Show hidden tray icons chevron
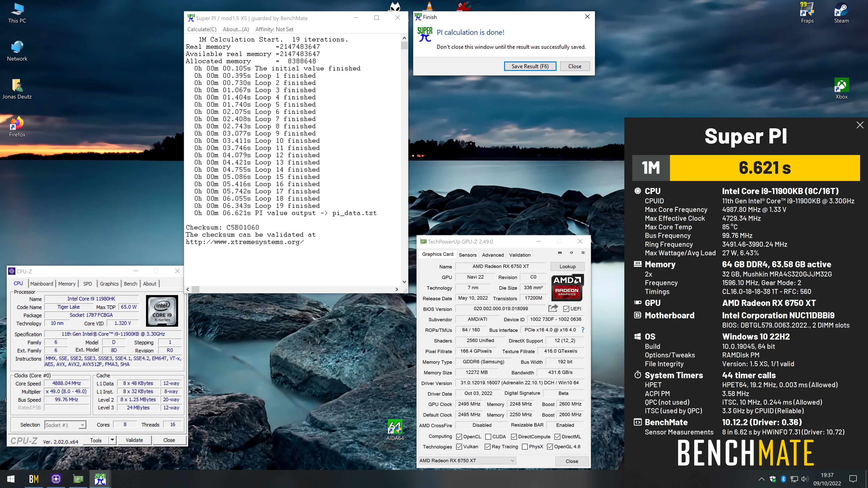Screen dimensions: 868x488 coord(762,479)
